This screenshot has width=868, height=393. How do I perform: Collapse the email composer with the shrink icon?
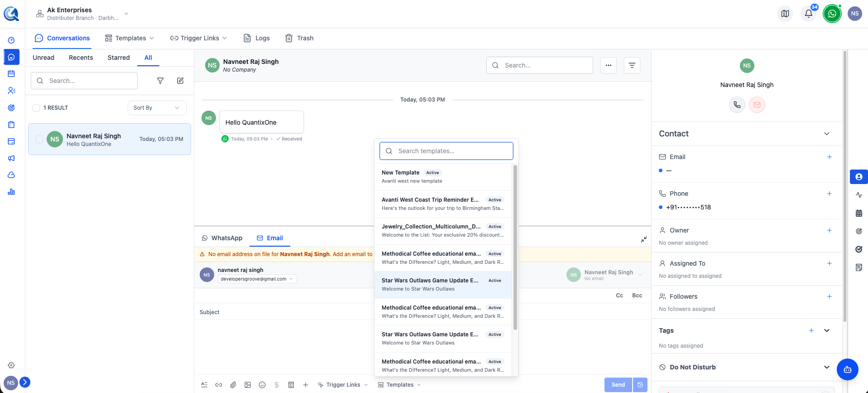[644, 239]
